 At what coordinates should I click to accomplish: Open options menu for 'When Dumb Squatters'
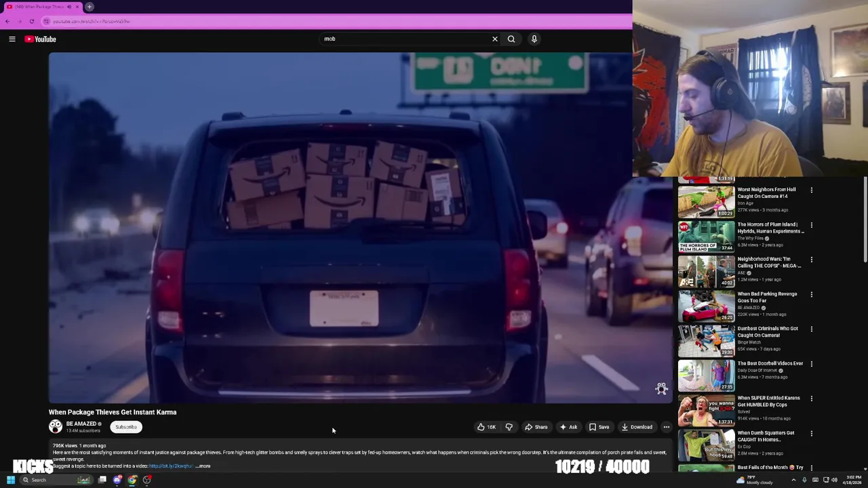coord(811,433)
